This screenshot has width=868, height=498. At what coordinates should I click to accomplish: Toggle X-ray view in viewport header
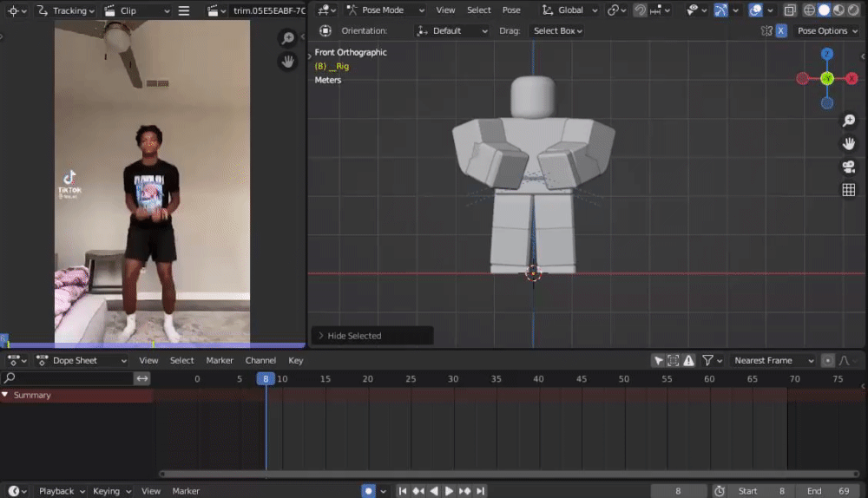tap(790, 10)
